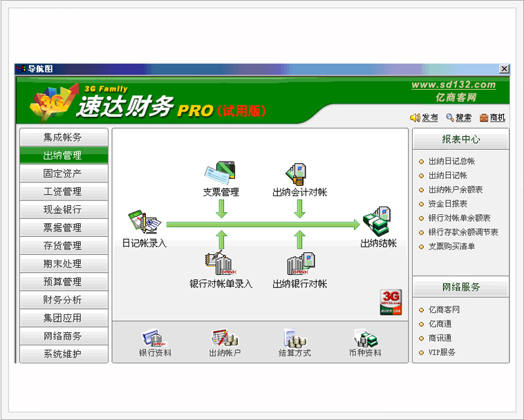This screenshot has width=524, height=420.
Task: Open the 银行存款余额调节表 report
Action: pyautogui.click(x=463, y=232)
